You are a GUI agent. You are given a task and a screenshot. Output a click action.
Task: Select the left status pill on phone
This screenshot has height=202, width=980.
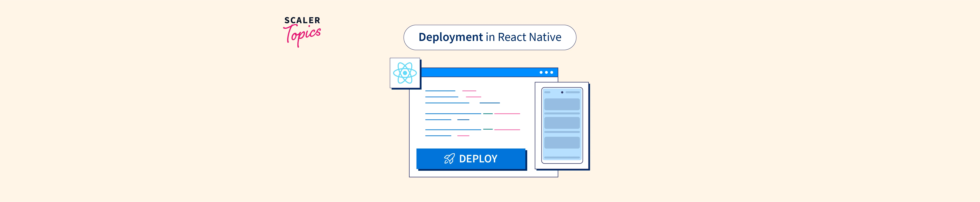[x=547, y=92]
